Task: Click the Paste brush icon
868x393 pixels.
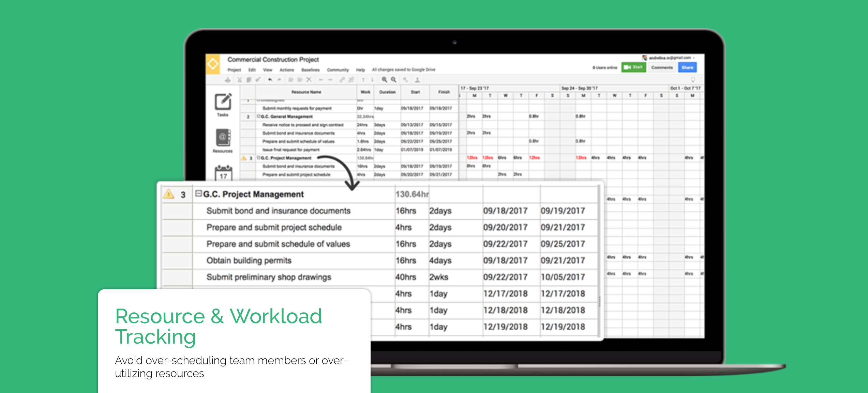Action: [x=258, y=80]
